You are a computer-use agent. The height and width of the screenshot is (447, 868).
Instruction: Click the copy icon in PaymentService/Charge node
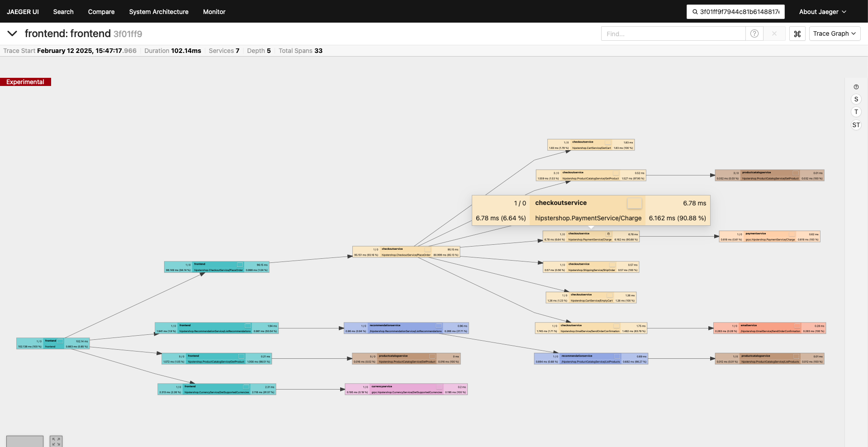tap(608, 234)
